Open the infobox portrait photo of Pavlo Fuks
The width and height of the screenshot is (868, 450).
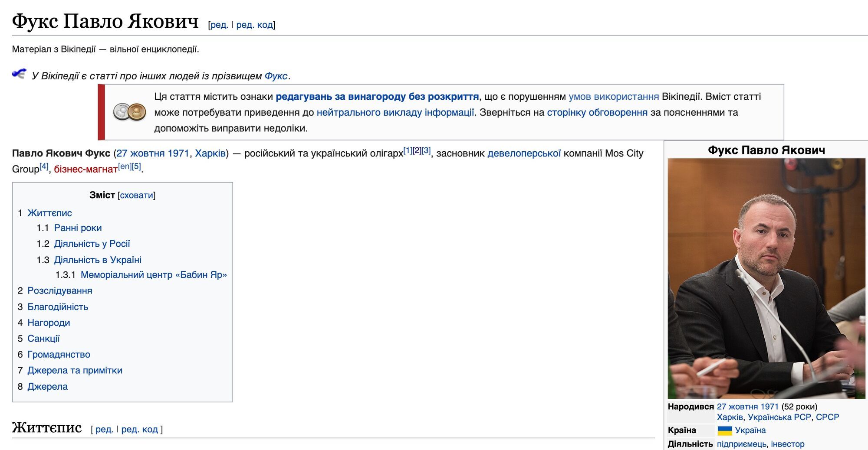point(766,278)
